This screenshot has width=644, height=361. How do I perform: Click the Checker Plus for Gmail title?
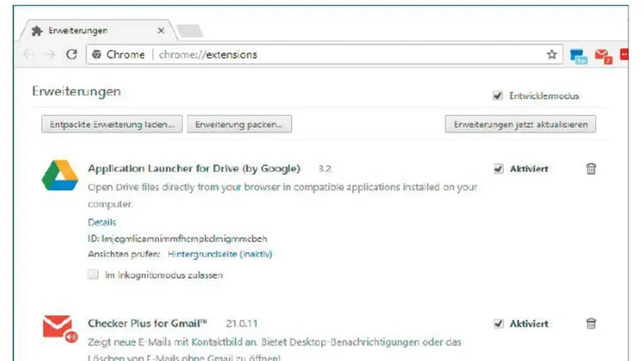tap(148, 323)
